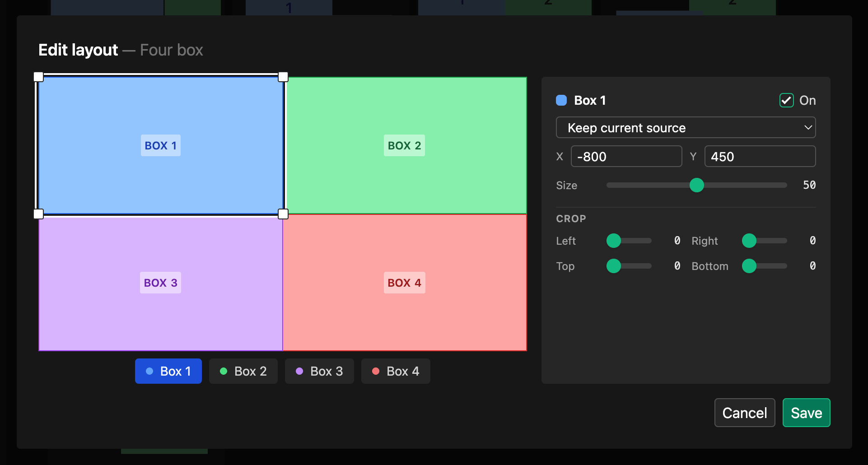Click the CROP section heading
The width and height of the screenshot is (868, 465).
tap(571, 219)
